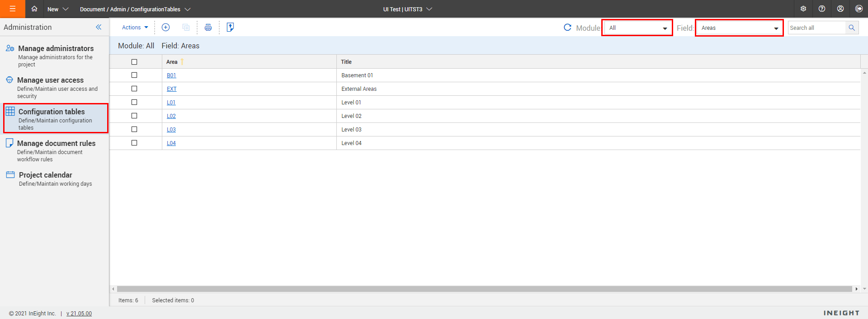
Task: Check the EXT row checkbox
Action: point(134,89)
